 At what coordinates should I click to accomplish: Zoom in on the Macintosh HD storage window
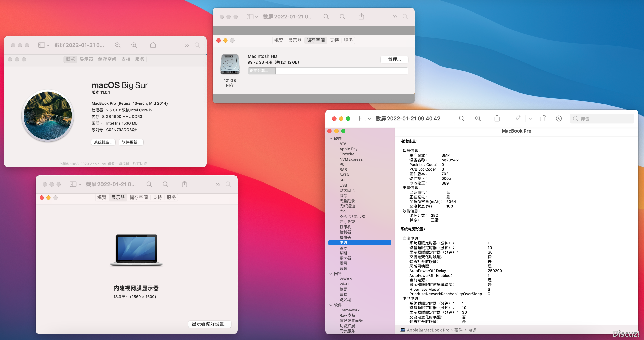coord(342,17)
